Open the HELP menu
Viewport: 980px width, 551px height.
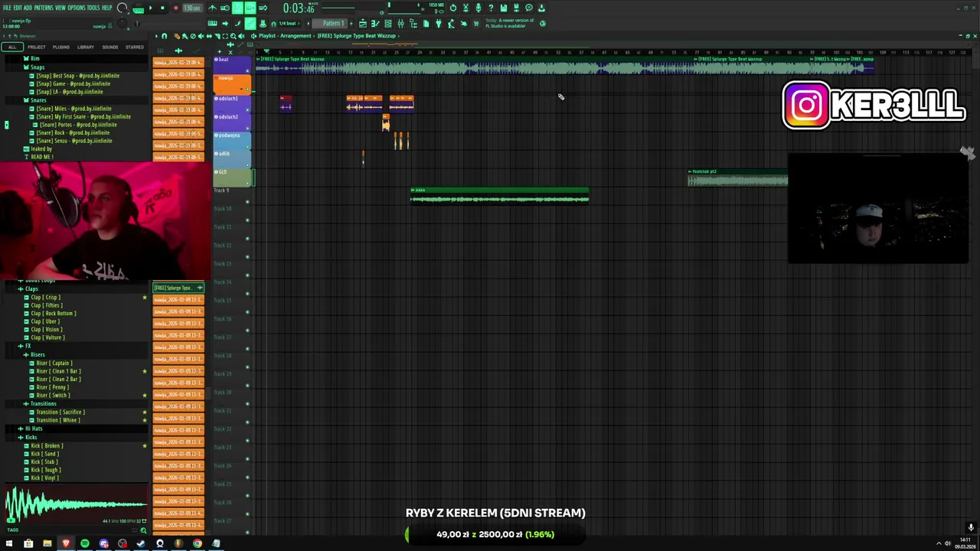coord(107,8)
